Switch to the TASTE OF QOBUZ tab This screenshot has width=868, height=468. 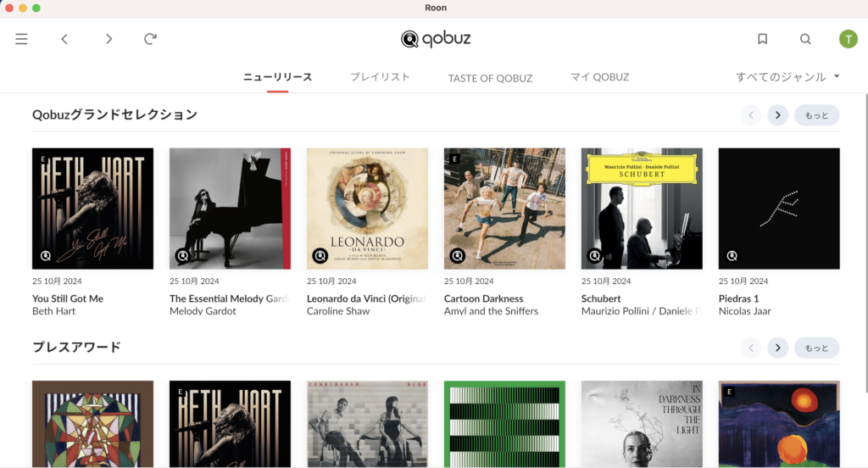pos(490,78)
